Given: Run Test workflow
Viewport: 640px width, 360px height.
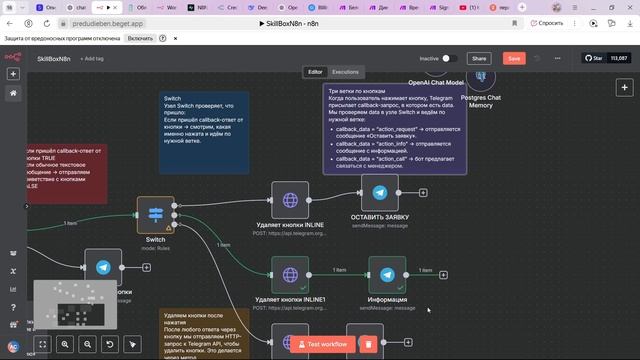Looking at the screenshot, I should (323, 344).
